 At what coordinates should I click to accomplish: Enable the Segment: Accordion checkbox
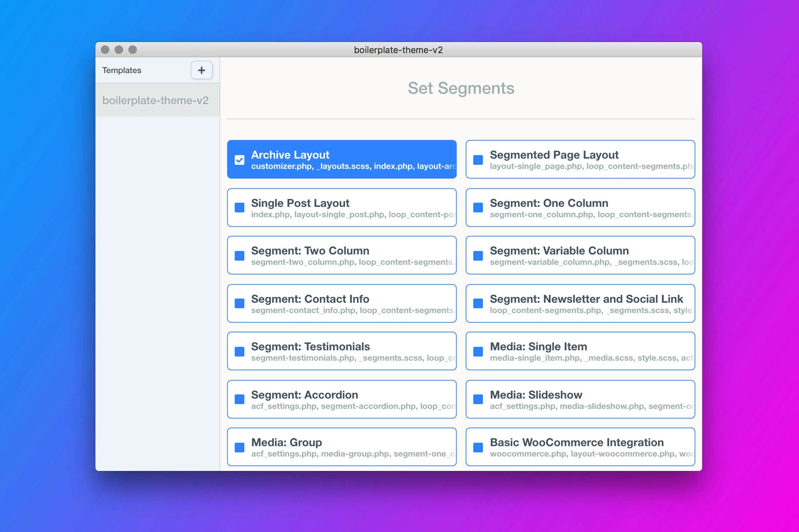[239, 399]
